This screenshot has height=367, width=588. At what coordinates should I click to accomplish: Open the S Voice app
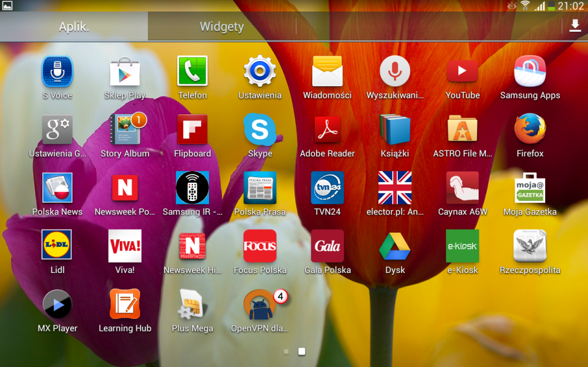[57, 71]
